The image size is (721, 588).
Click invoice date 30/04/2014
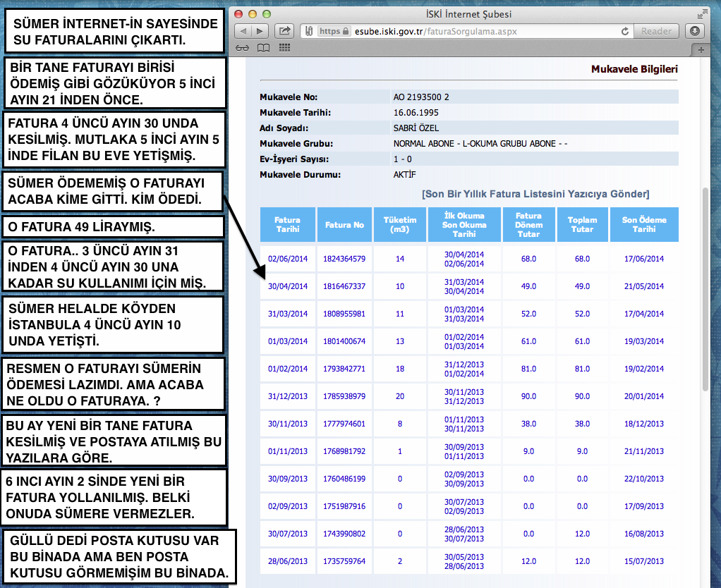tap(288, 286)
